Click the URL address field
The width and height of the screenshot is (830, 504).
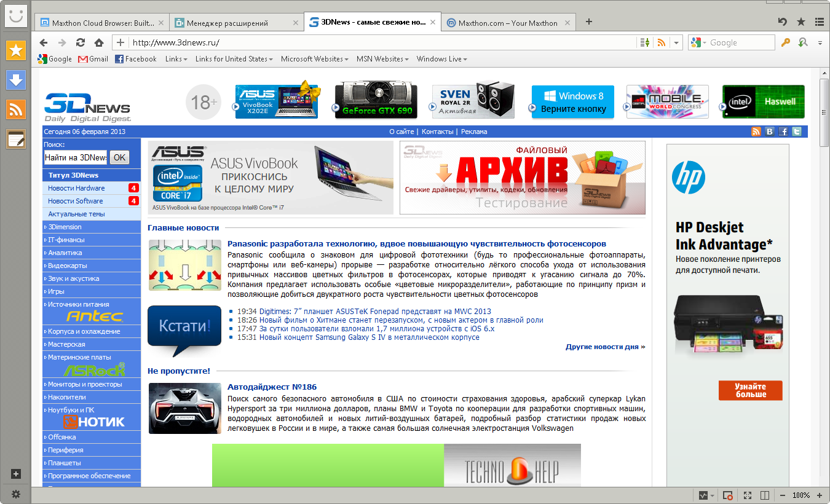click(382, 42)
